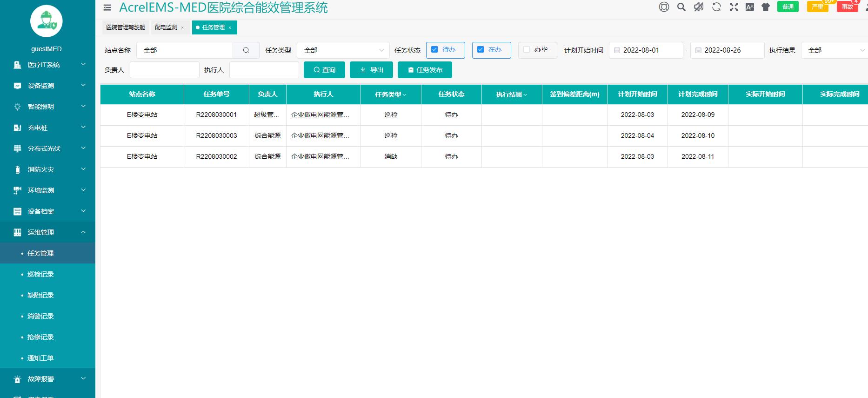The width and height of the screenshot is (868, 398).
Task: Enter fullscreen with the expand icon
Action: (734, 7)
